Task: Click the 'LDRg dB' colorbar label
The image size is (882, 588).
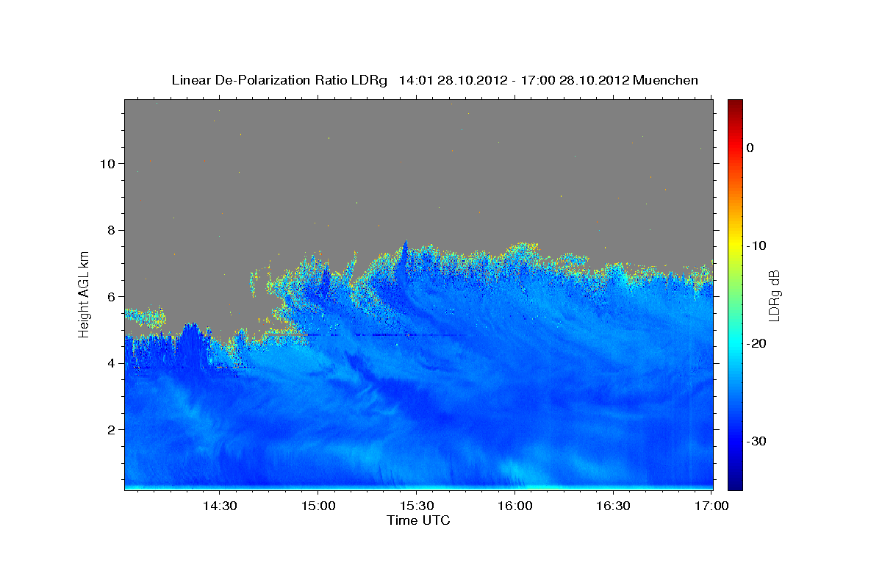Action: click(x=773, y=295)
